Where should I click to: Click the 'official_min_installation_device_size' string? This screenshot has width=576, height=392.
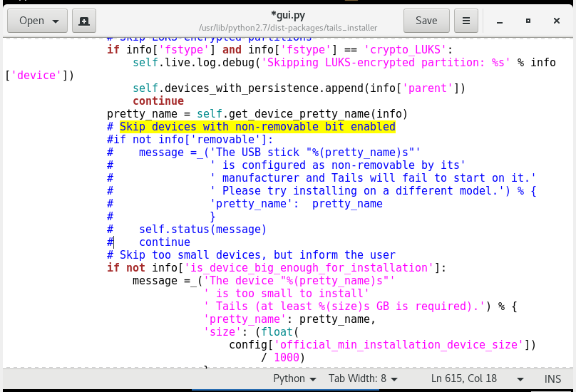(382, 345)
